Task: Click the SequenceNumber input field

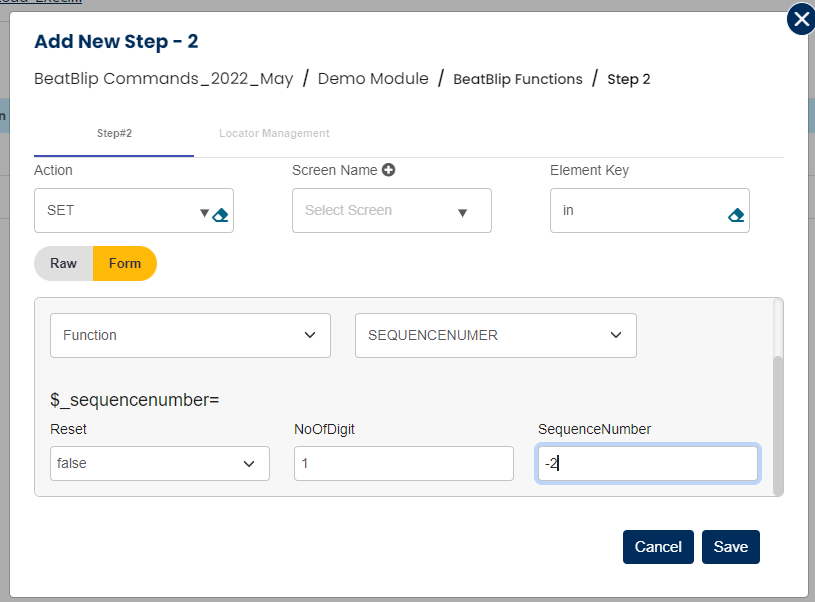Action: 647,463
